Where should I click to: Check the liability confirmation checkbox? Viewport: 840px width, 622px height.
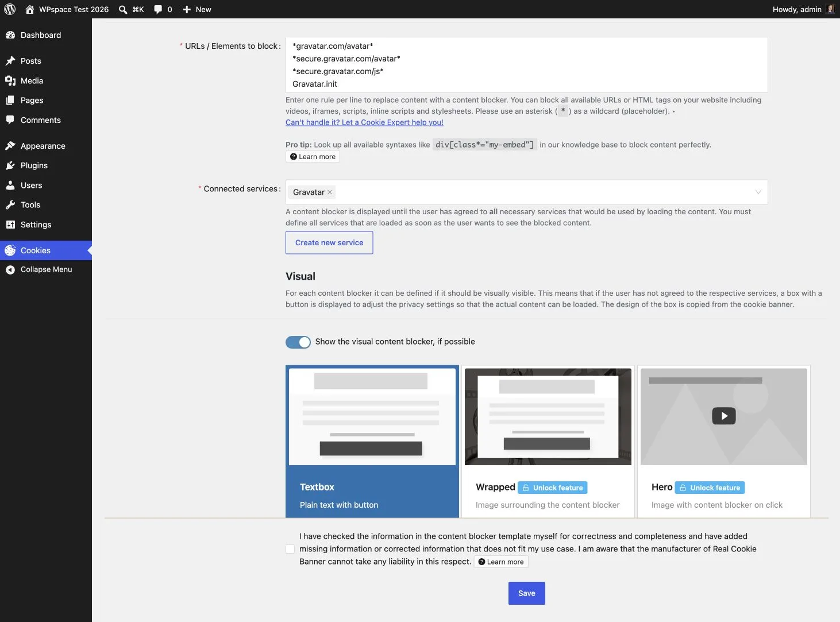[x=290, y=549]
